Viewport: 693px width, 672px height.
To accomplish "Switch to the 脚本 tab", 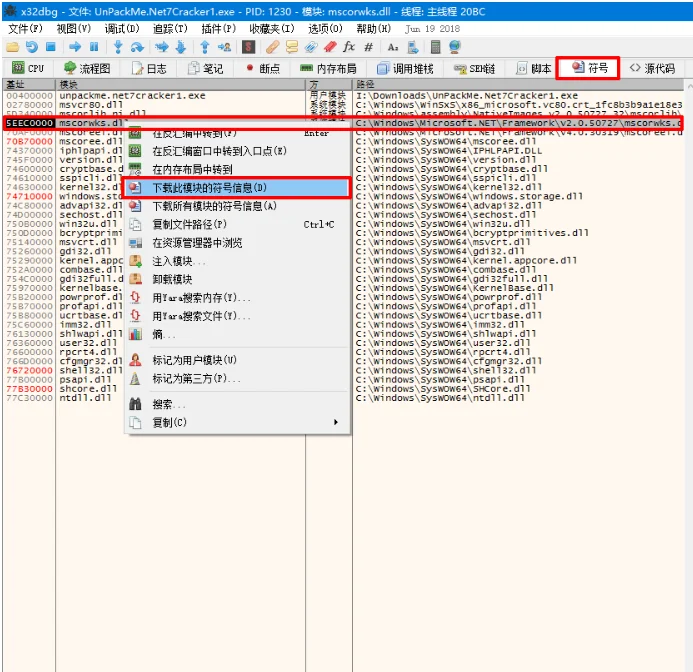I will pyautogui.click(x=534, y=69).
